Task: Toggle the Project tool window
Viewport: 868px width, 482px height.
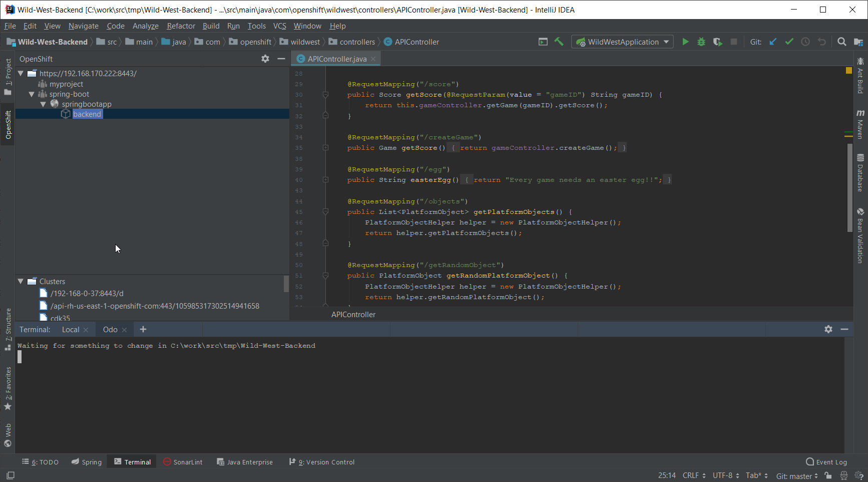Action: pyautogui.click(x=8, y=77)
